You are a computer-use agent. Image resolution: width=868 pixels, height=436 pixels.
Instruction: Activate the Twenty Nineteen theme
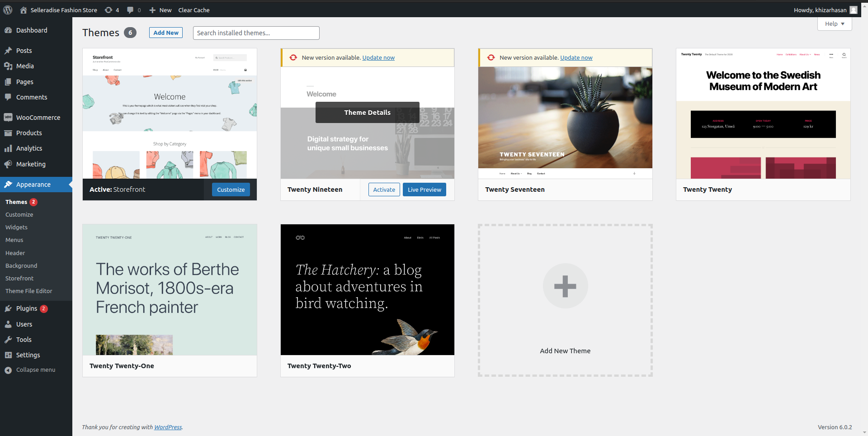pos(384,190)
